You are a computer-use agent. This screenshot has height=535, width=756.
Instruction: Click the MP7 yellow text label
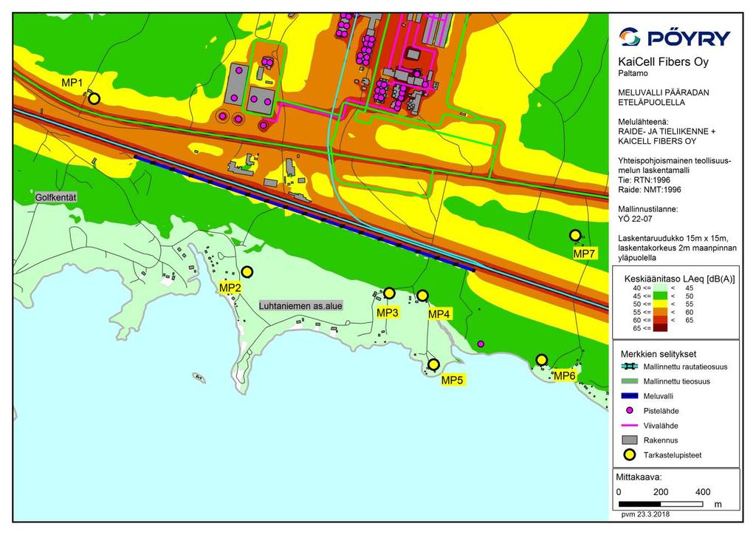pos(585,253)
